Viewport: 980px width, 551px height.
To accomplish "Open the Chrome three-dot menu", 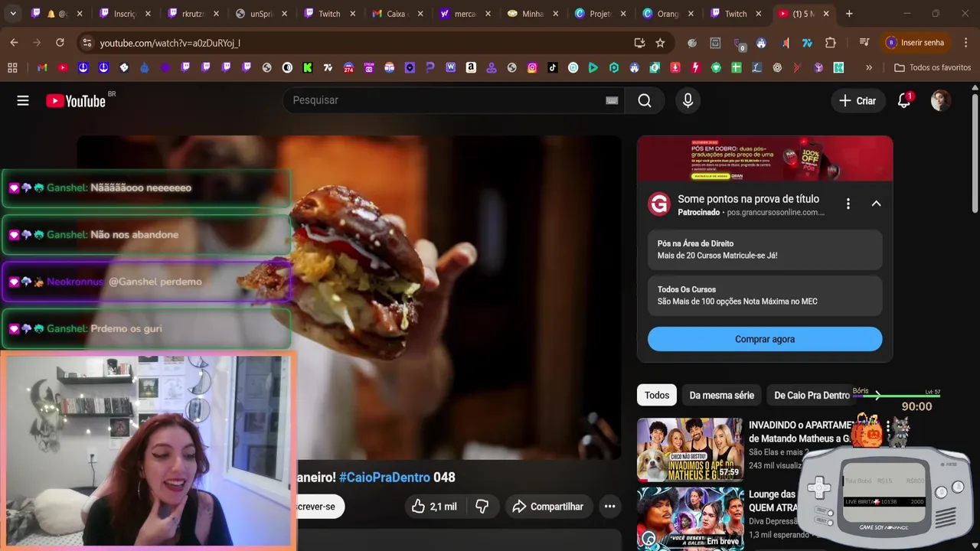I will click(x=966, y=43).
